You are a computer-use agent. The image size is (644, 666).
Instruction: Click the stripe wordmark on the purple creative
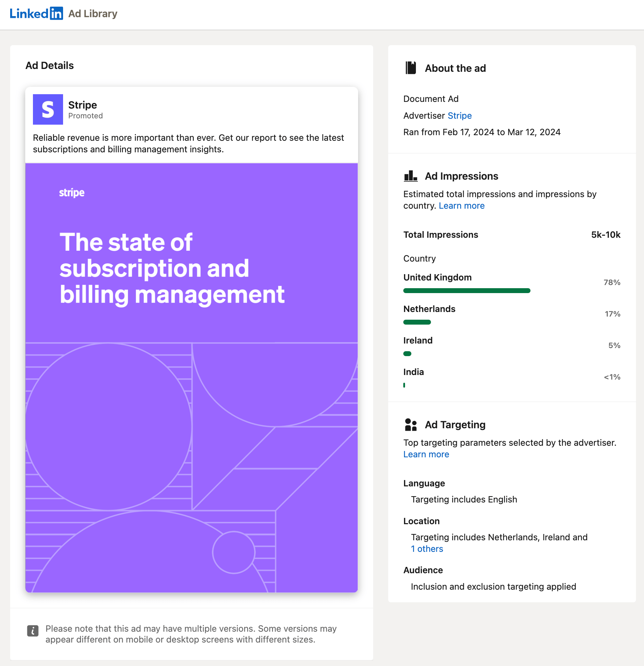pyautogui.click(x=71, y=193)
